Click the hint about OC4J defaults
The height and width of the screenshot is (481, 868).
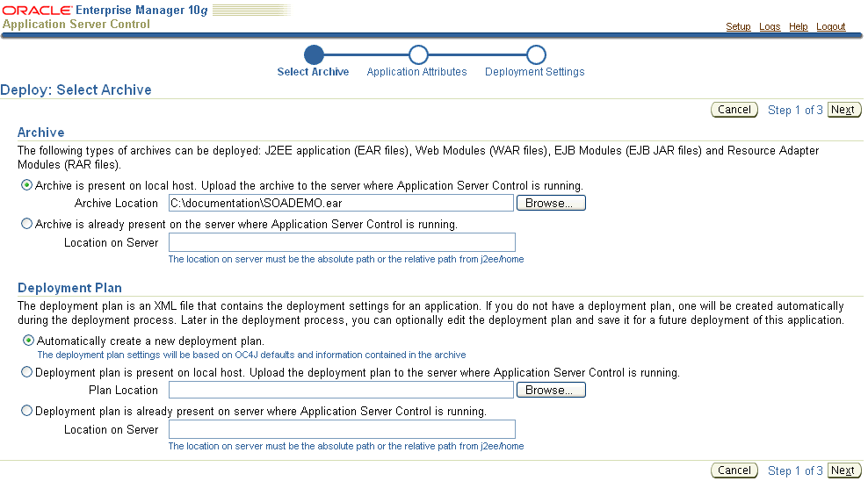click(252, 355)
